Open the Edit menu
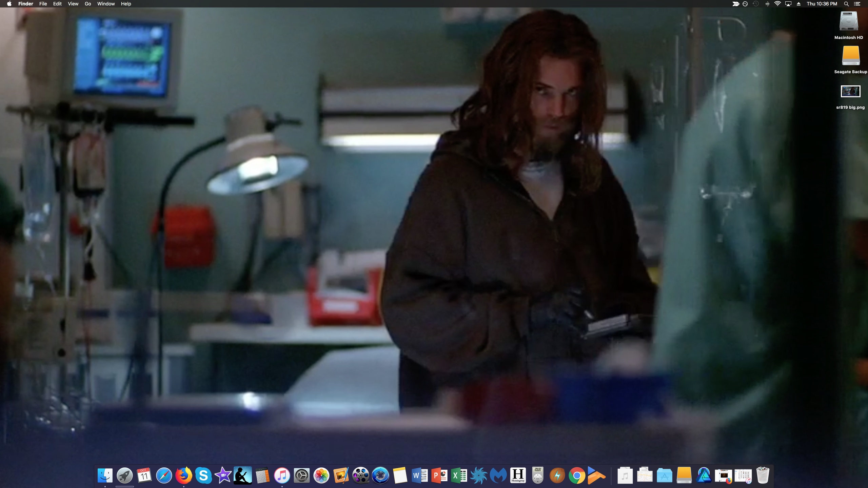The height and width of the screenshot is (488, 868). point(57,4)
